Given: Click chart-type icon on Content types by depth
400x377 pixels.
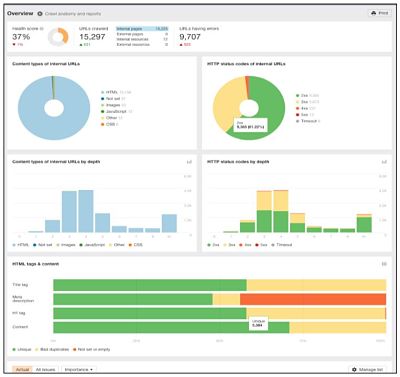Looking at the screenshot, I should (189, 162).
